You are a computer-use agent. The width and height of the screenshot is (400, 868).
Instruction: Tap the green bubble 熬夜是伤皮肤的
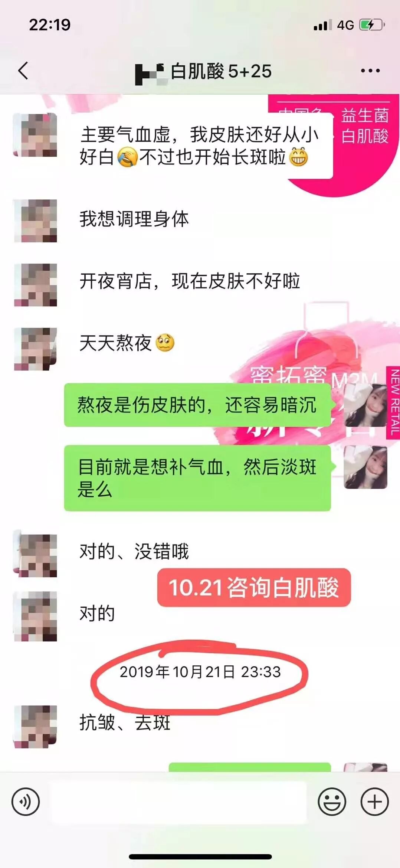click(197, 405)
